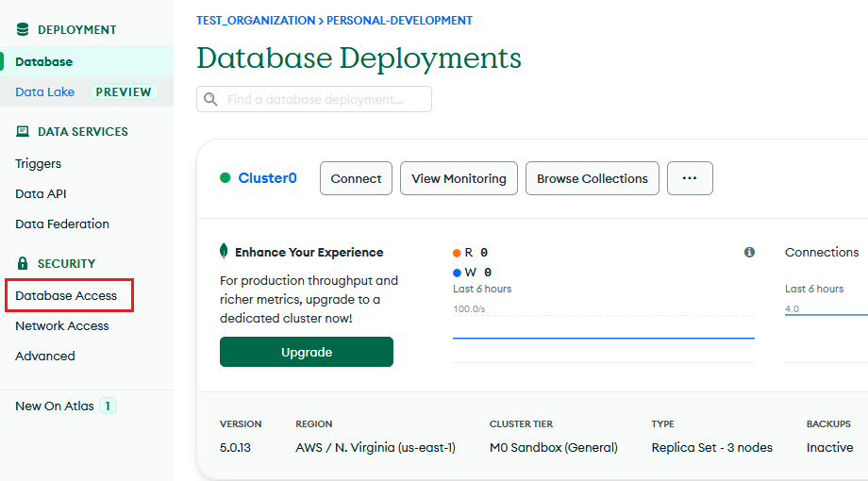The width and height of the screenshot is (868, 481).
Task: Open Data Lake in the sidebar
Action: [x=45, y=91]
